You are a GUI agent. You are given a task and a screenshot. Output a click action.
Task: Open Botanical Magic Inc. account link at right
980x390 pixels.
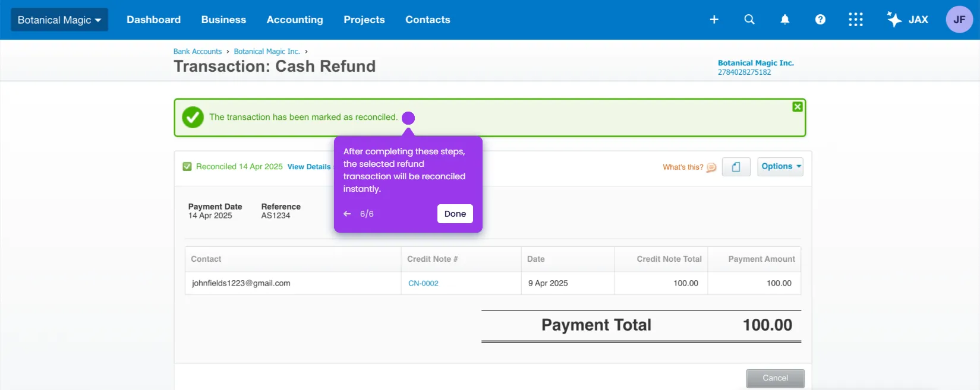coord(756,63)
